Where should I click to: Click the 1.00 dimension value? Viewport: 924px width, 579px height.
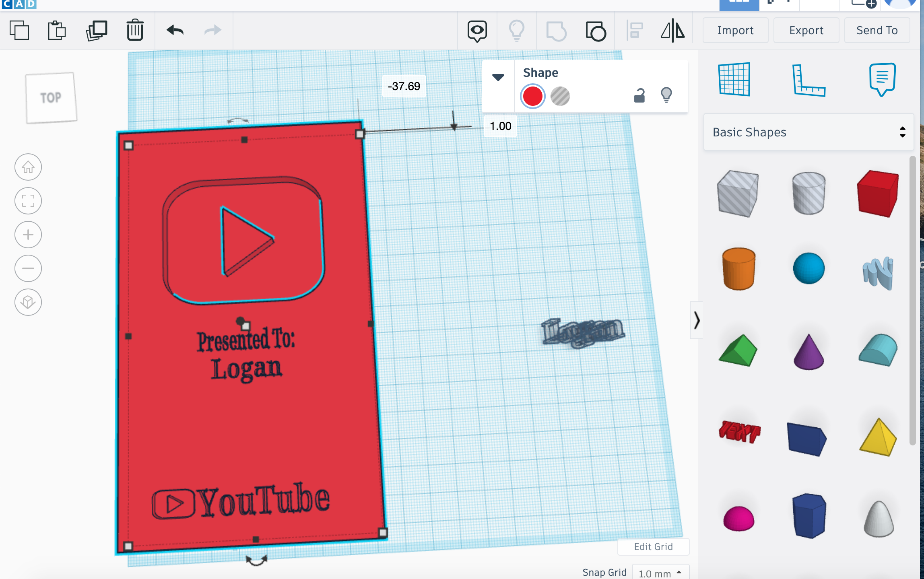click(500, 126)
